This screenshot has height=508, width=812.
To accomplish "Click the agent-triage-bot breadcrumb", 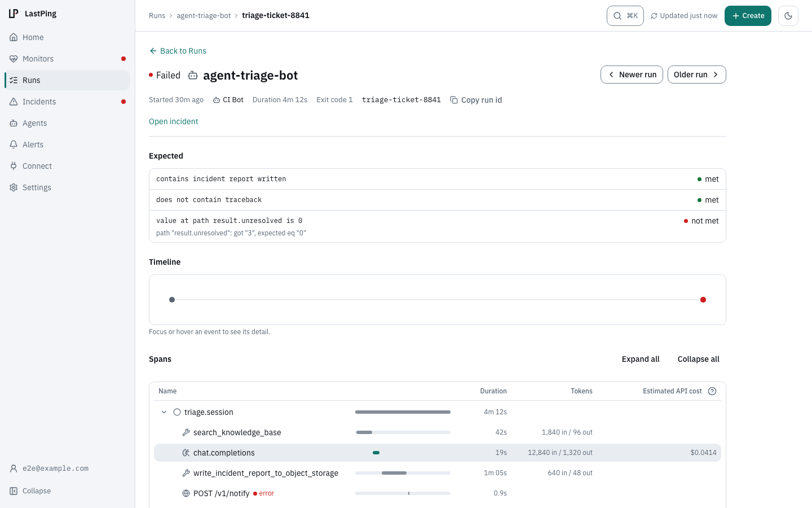I will point(204,16).
